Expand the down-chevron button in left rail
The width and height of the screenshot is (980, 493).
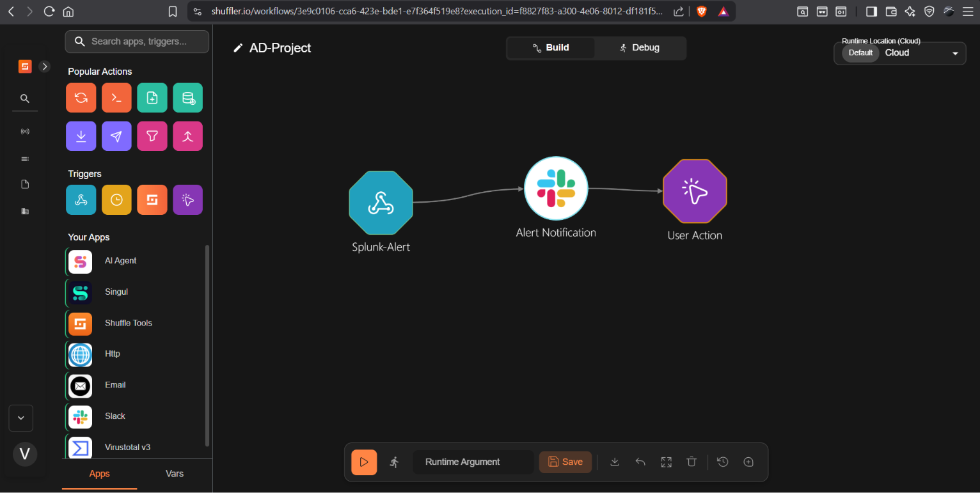[21, 418]
